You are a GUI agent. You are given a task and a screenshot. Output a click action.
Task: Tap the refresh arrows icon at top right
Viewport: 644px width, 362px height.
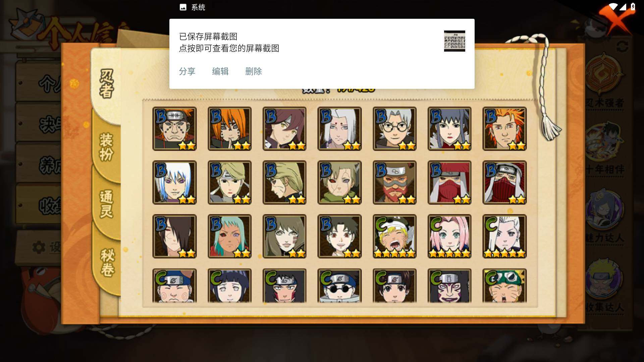[622, 46]
